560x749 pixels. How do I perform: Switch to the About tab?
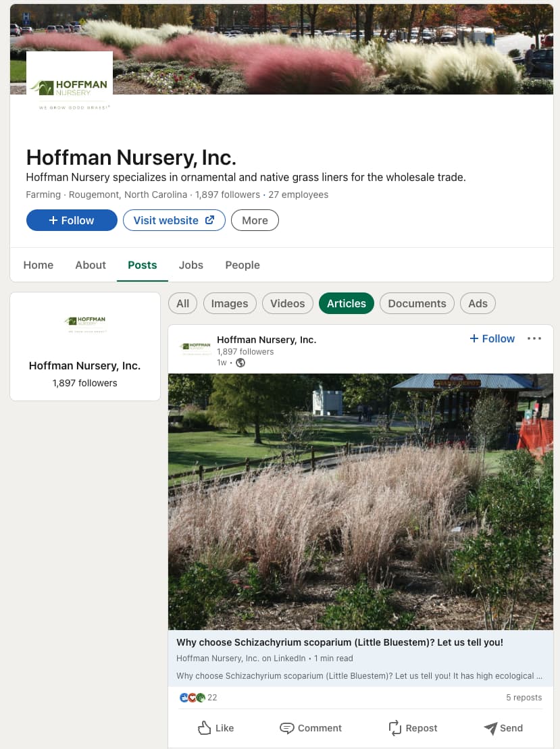(x=91, y=265)
